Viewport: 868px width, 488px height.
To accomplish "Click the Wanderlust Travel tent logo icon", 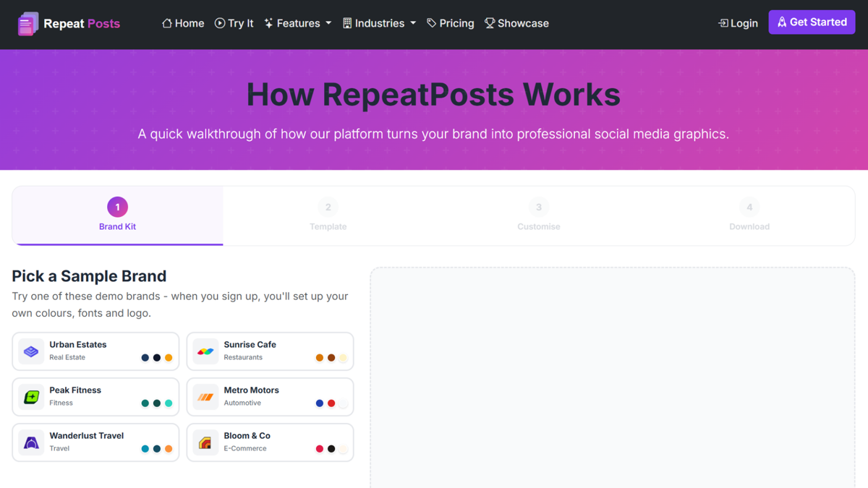I will (x=30, y=442).
